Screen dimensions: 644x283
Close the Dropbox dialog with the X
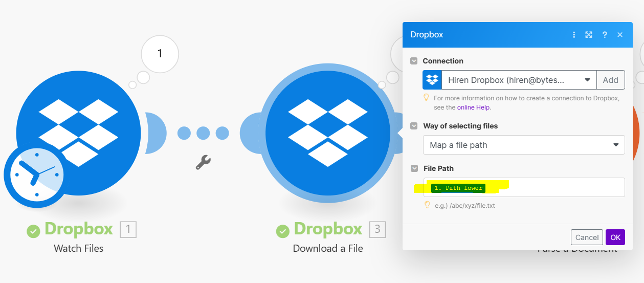tap(620, 35)
